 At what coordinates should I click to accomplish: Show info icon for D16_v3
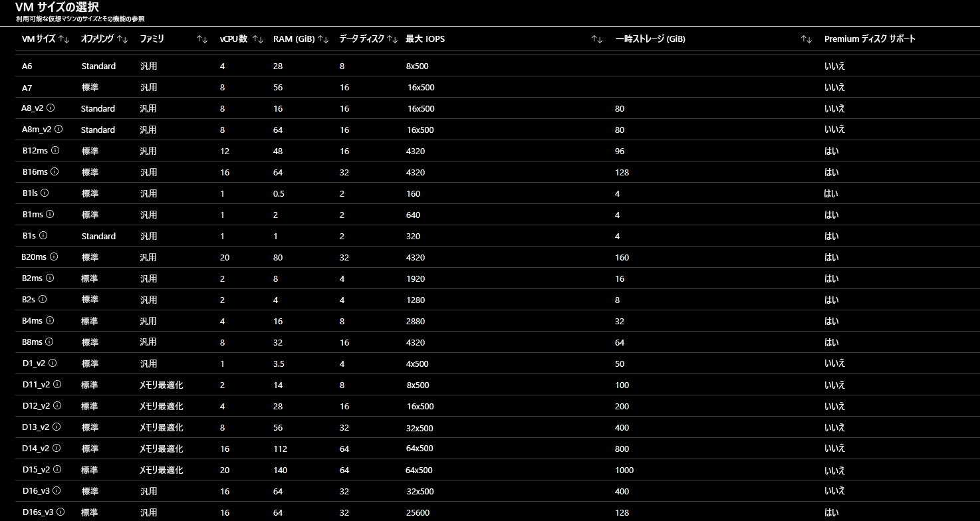[x=57, y=490]
